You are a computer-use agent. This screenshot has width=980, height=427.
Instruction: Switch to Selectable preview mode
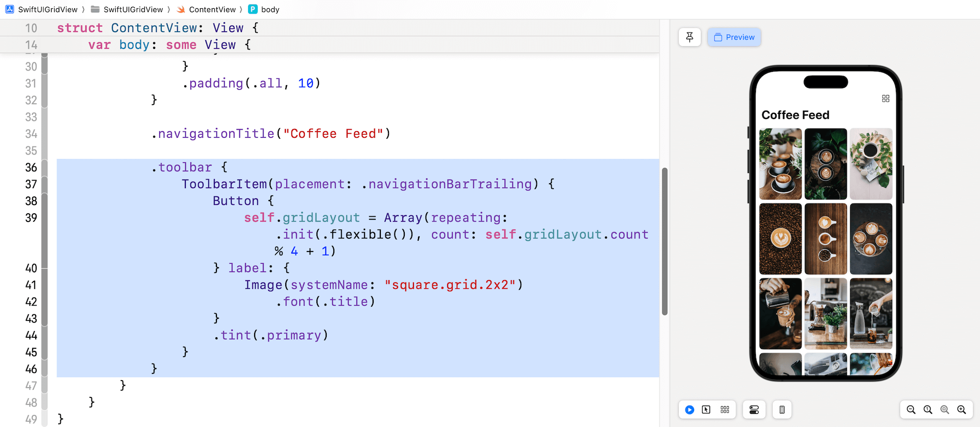(x=706, y=410)
